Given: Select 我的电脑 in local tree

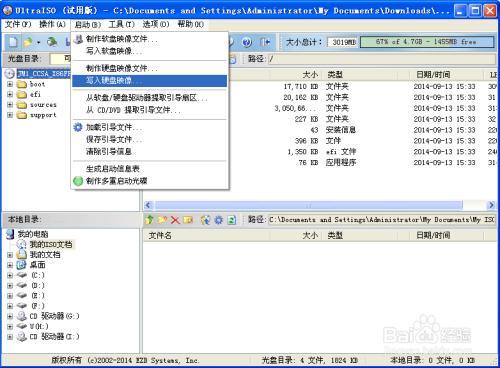Looking at the screenshot, I should point(33,234).
